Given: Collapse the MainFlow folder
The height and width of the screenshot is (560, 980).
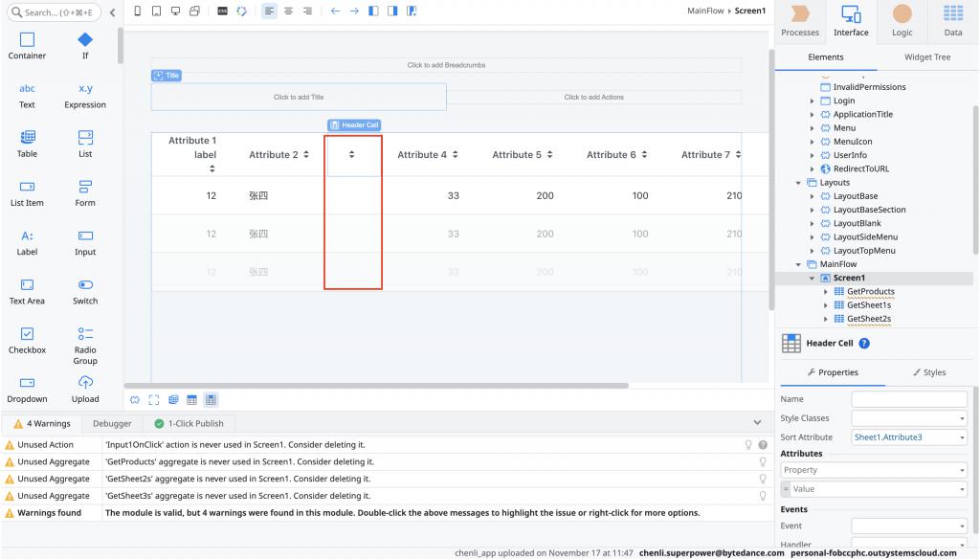Looking at the screenshot, I should pyautogui.click(x=798, y=264).
